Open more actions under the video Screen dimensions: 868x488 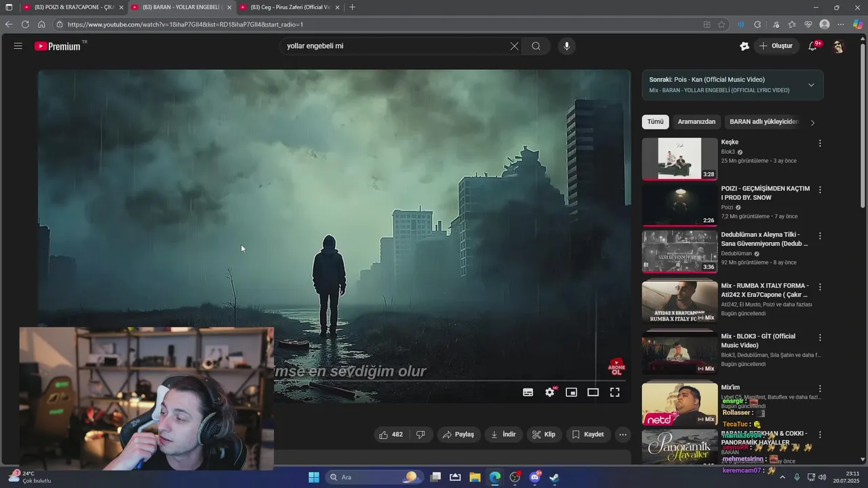[x=623, y=434]
